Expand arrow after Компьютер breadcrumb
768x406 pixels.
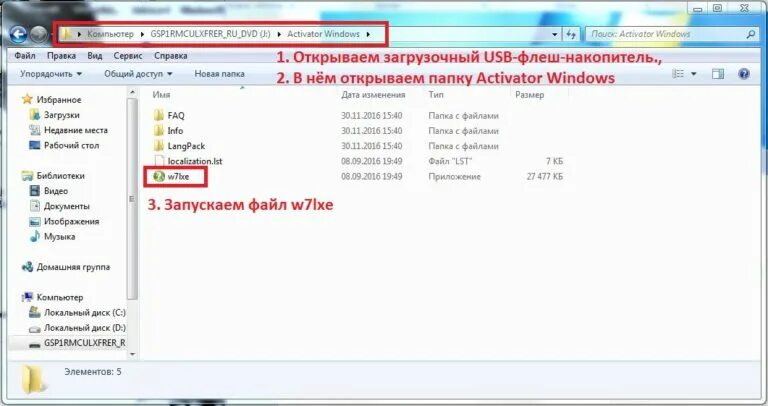point(142,34)
